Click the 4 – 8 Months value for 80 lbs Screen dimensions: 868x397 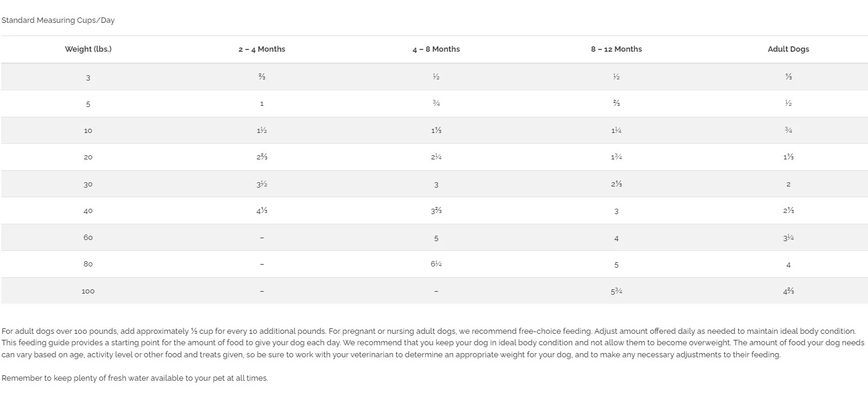tap(436, 264)
